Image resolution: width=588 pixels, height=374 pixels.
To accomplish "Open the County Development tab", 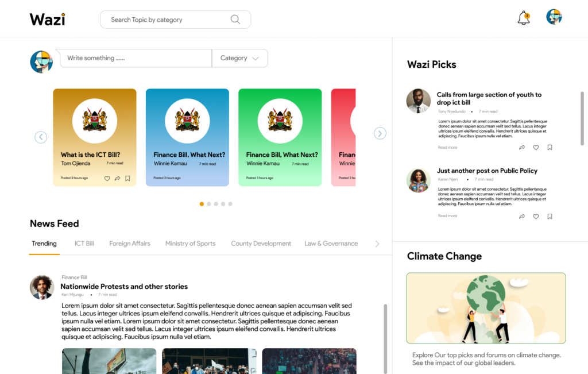I will click(x=261, y=244).
